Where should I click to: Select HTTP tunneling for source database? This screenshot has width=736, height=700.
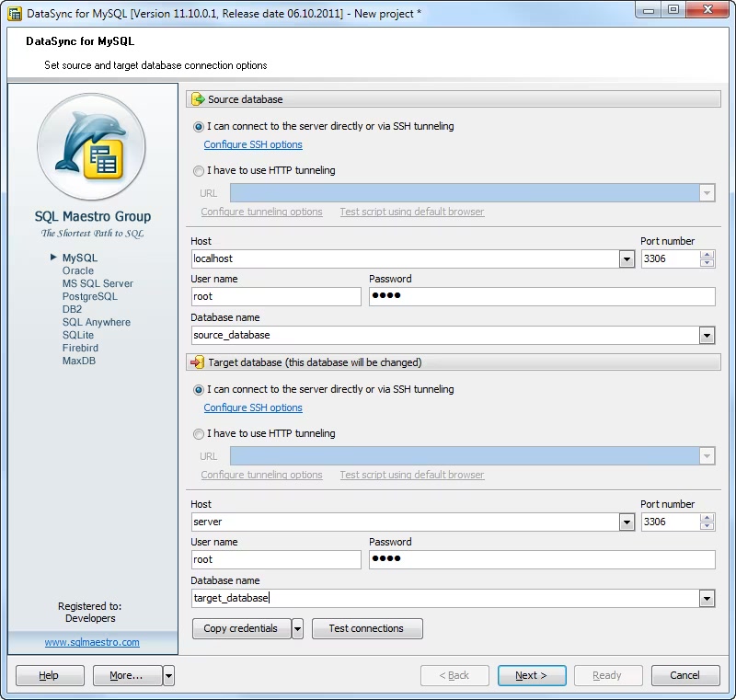pos(199,171)
